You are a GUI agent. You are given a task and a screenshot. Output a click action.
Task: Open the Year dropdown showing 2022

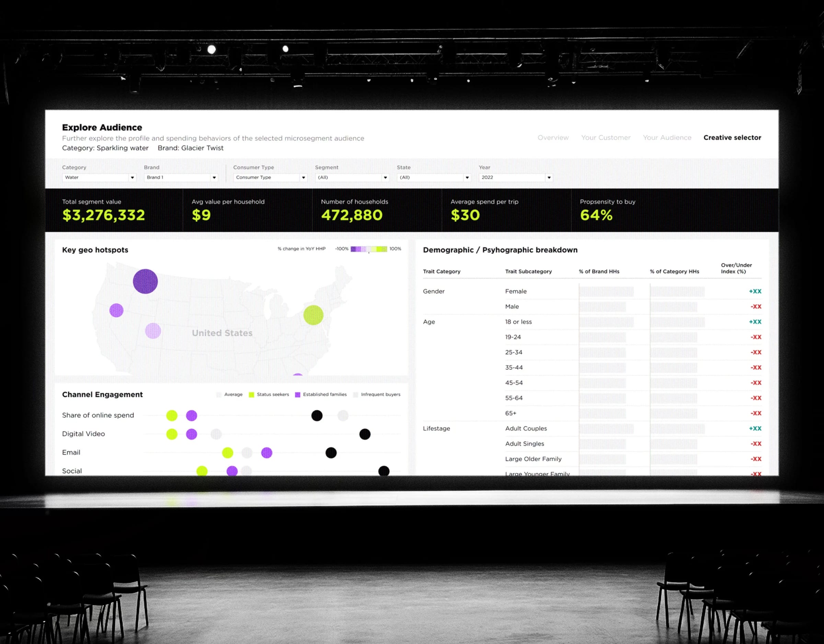pyautogui.click(x=516, y=177)
